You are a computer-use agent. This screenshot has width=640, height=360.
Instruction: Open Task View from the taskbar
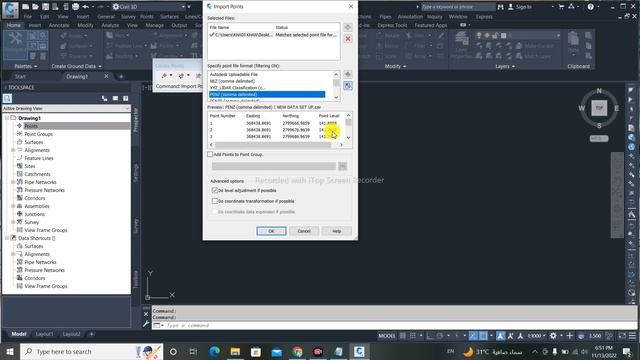193,351
